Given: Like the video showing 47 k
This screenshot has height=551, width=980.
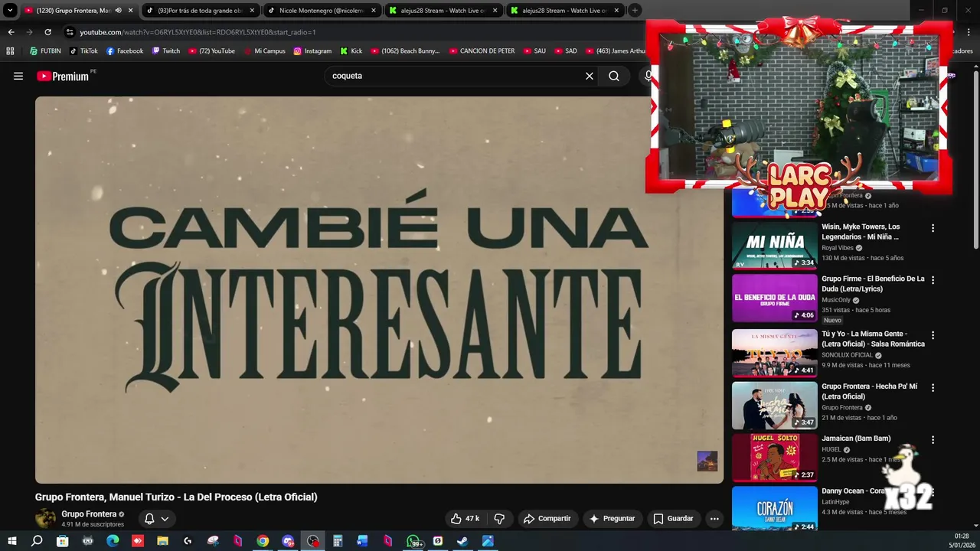Looking at the screenshot, I should 465,519.
